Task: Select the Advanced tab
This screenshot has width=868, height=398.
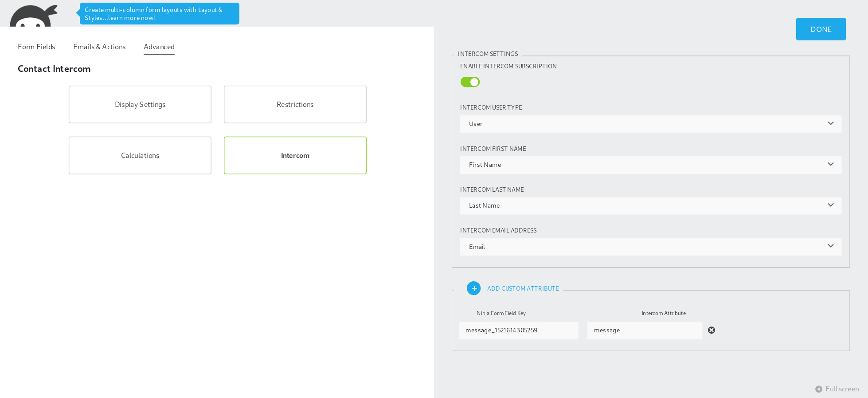Action: tap(159, 47)
